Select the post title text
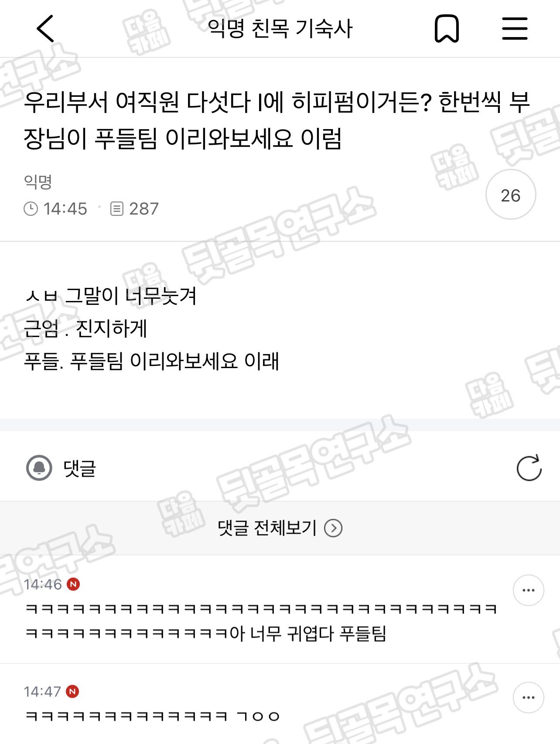 click(x=277, y=120)
